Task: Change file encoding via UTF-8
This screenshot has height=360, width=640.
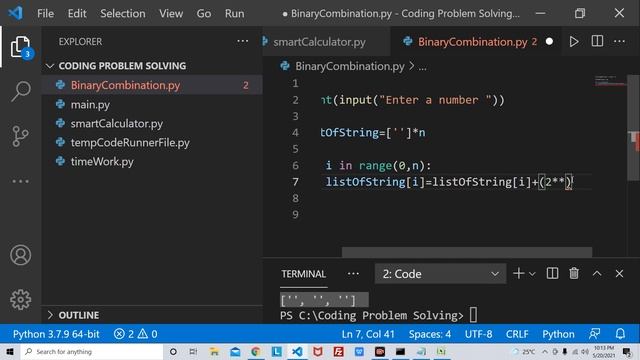Action: 478,334
